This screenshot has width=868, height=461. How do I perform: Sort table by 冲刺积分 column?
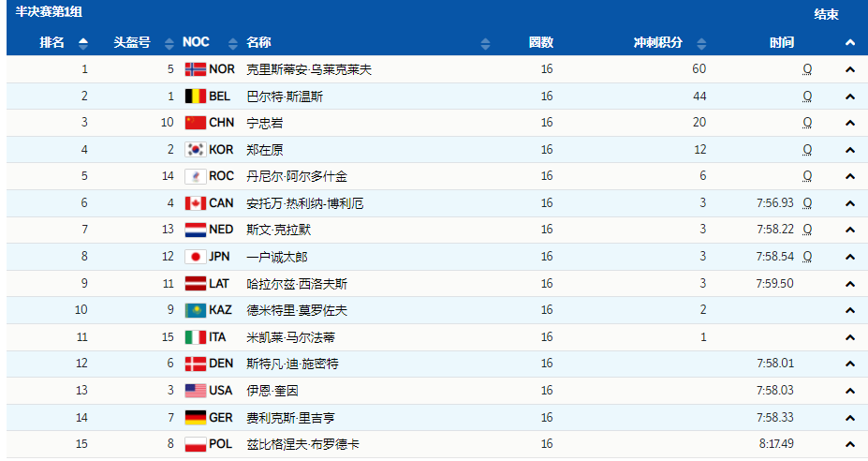pyautogui.click(x=702, y=43)
